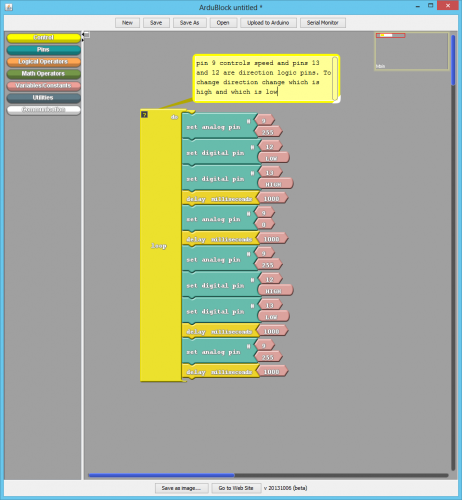Click Save as image button
Image resolution: width=462 pixels, height=500 pixels.
click(181, 488)
